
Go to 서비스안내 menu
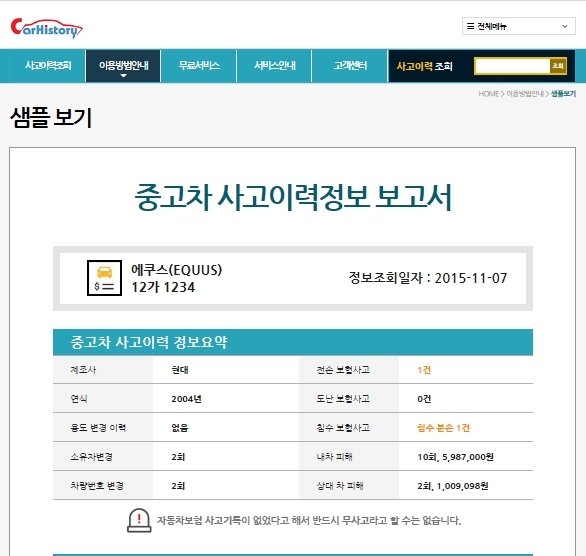274,66
